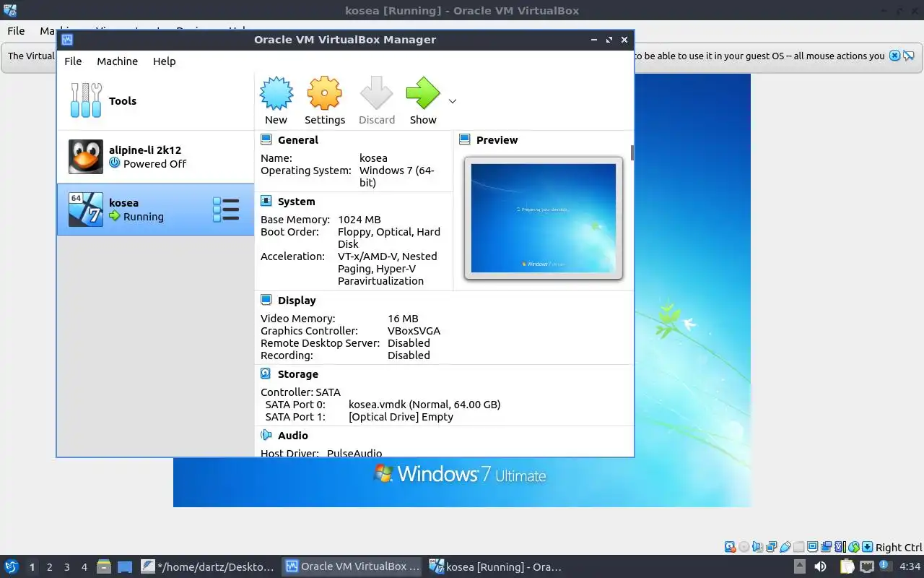Switch to workspace 3 in the taskbar
Image resolution: width=924 pixels, height=578 pixels.
66,567
